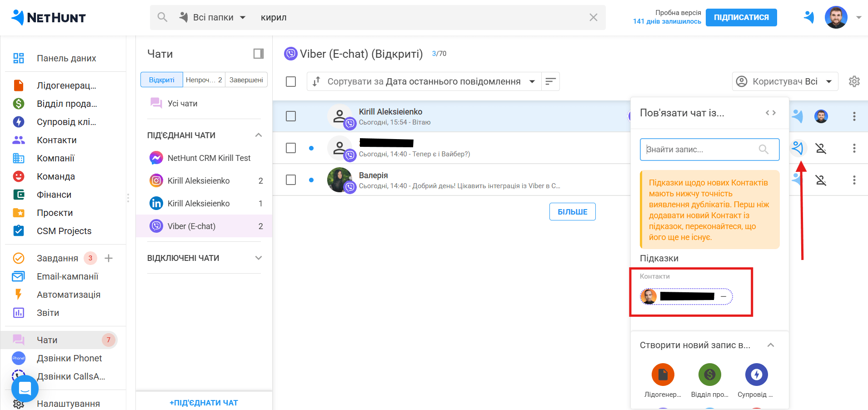Viewport: 868px width, 410px height.
Task: Click the БІЛЬШЕ load more button
Action: [573, 212]
